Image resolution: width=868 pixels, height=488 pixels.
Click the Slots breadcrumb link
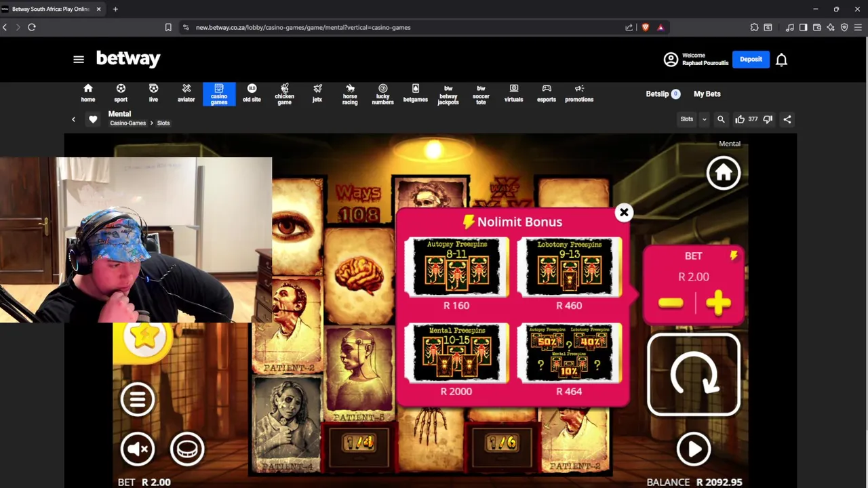[163, 123]
